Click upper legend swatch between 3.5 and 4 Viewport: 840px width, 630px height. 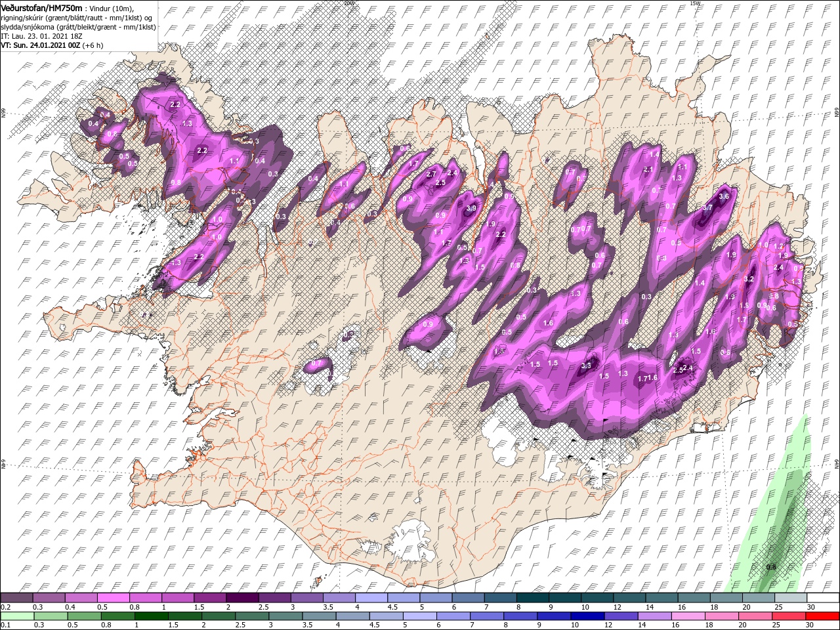[x=339, y=597]
